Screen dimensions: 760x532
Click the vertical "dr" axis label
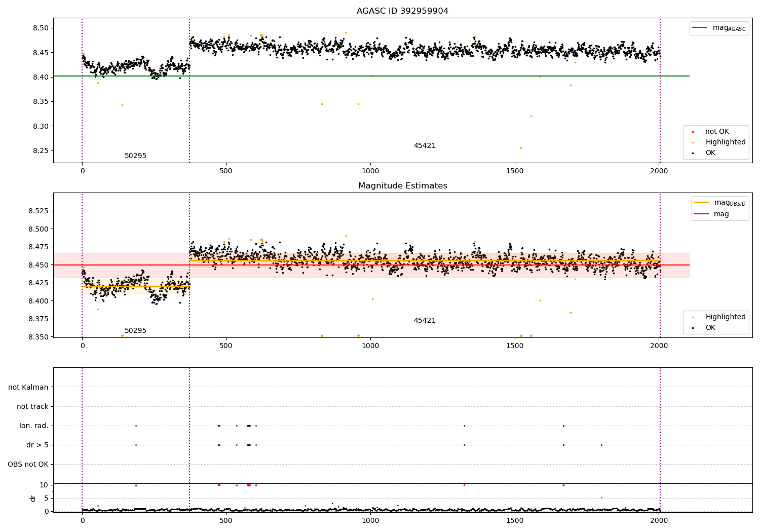33,498
